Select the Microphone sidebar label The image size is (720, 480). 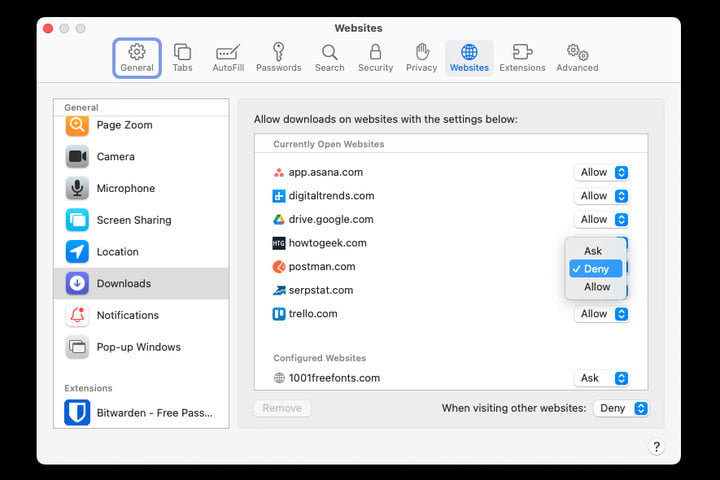coord(126,188)
